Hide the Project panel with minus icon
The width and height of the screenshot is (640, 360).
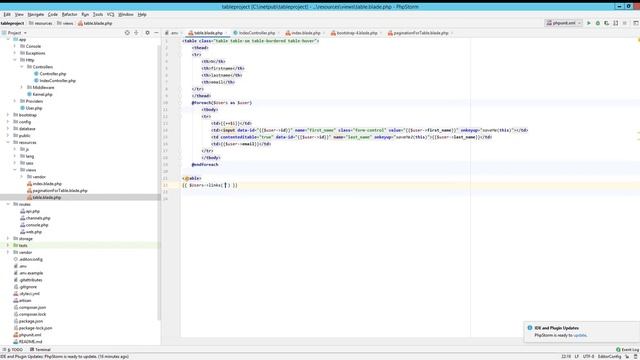pos(156,33)
